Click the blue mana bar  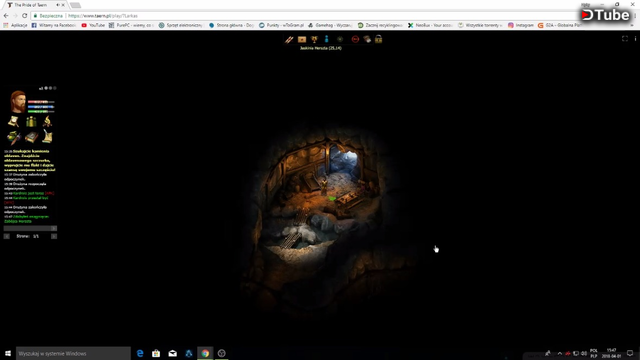pyautogui.click(x=41, y=107)
